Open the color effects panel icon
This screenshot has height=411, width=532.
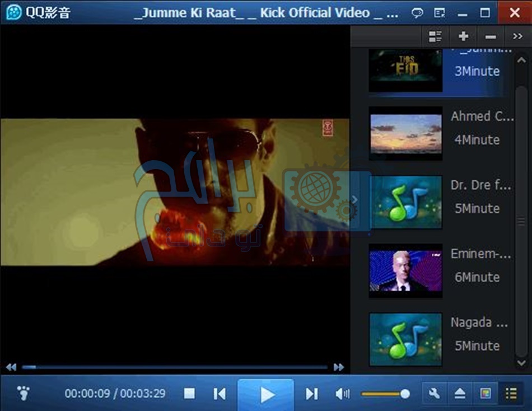pos(486,394)
